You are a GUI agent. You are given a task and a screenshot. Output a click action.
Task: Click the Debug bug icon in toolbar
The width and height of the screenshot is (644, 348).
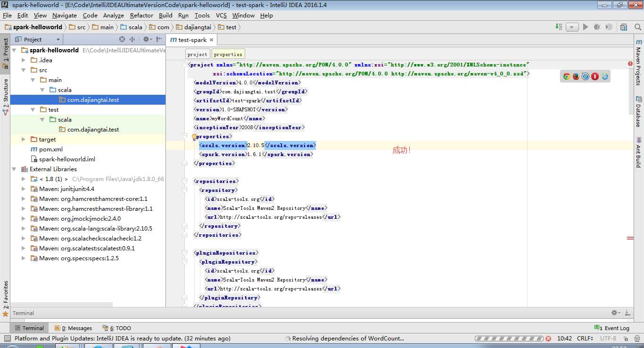[x=597, y=27]
